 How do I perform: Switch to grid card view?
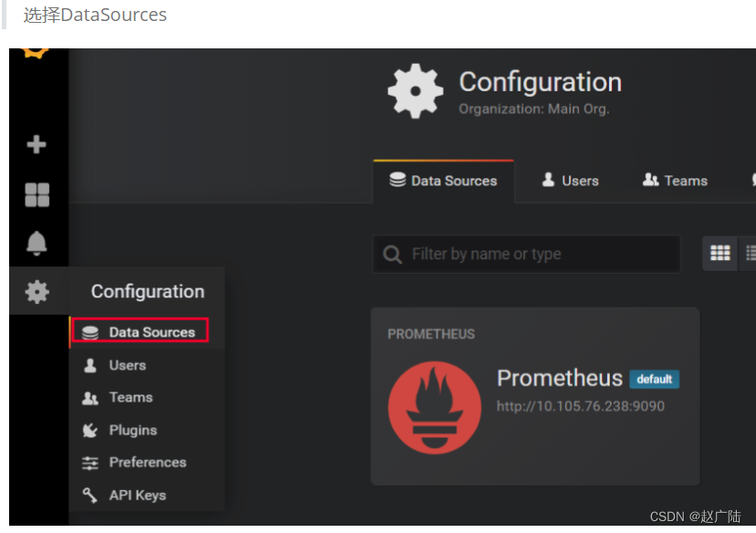(x=719, y=253)
